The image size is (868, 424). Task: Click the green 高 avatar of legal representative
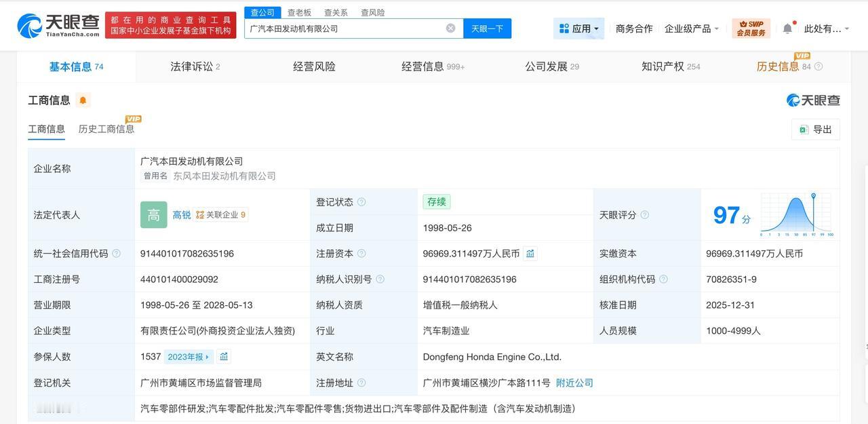[154, 215]
